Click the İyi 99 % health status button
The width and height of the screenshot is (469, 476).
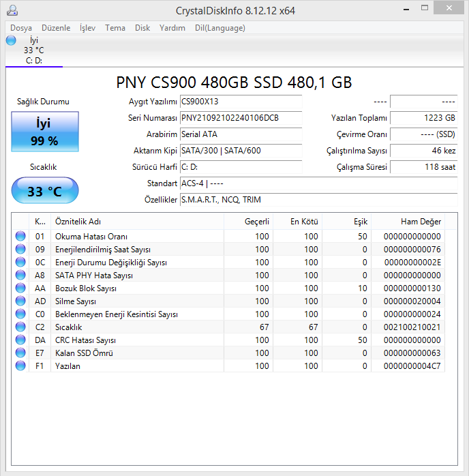[x=45, y=132]
